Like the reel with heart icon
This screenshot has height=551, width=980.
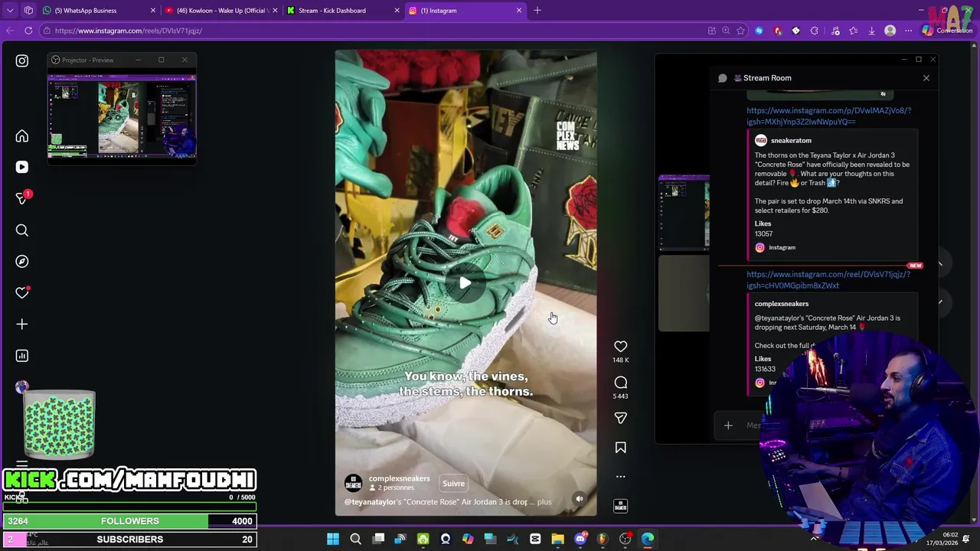coord(621,347)
